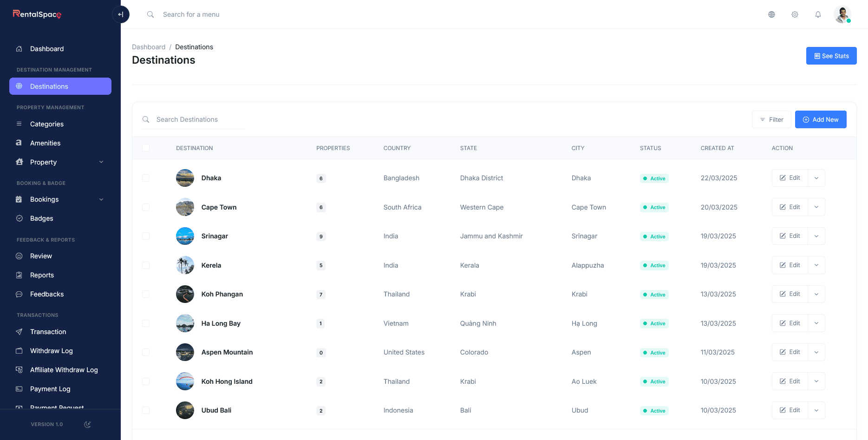Click the user profile avatar

coord(842,14)
